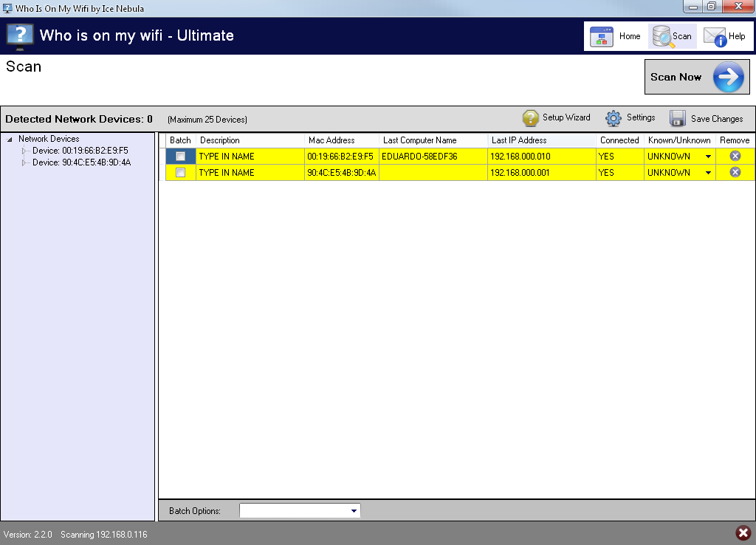The image size is (756, 545).
Task: Open Help tab label
Action: coord(737,36)
